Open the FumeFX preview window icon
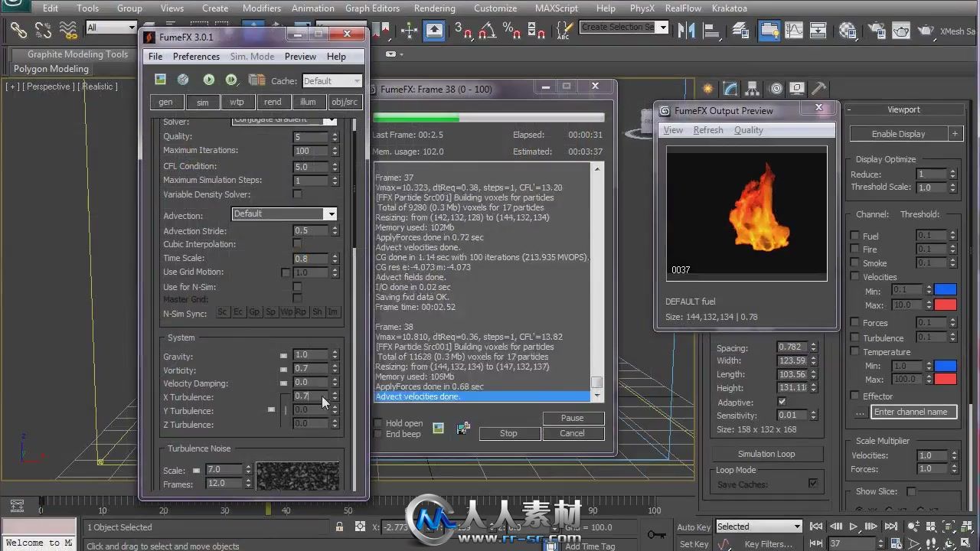The image size is (980, 551). [x=160, y=80]
